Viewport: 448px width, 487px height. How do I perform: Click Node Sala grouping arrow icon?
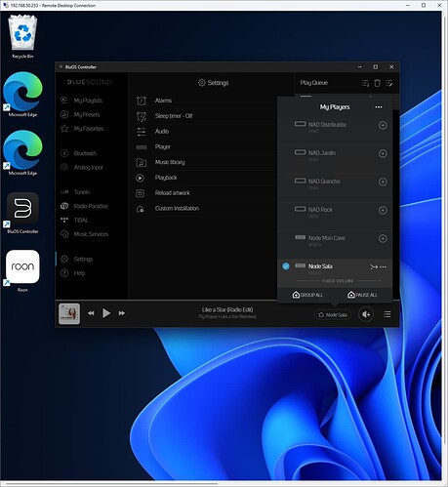click(374, 267)
